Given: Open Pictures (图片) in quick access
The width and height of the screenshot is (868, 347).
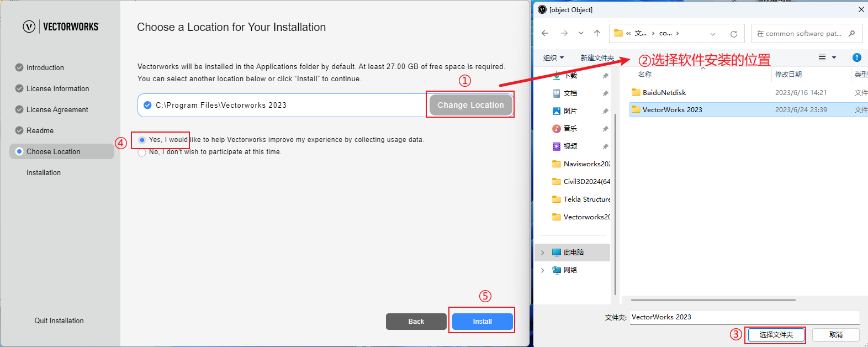Looking at the screenshot, I should [x=570, y=111].
